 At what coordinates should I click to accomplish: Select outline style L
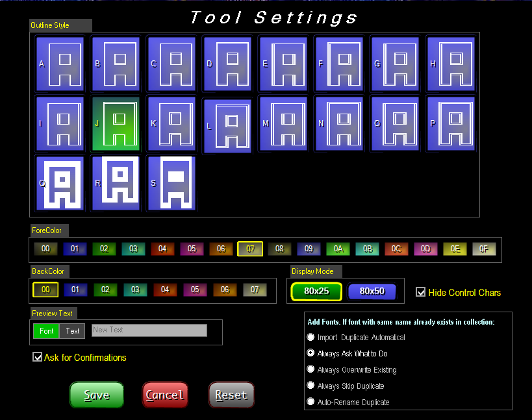(227, 123)
